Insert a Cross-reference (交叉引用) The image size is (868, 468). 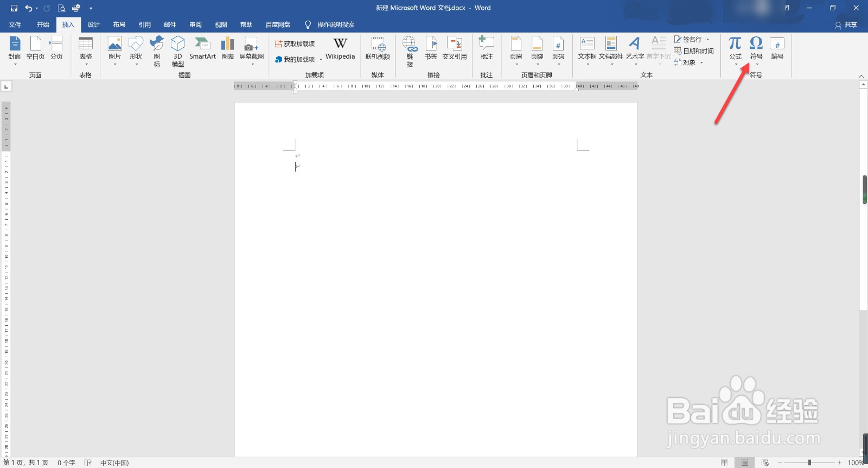click(x=455, y=48)
